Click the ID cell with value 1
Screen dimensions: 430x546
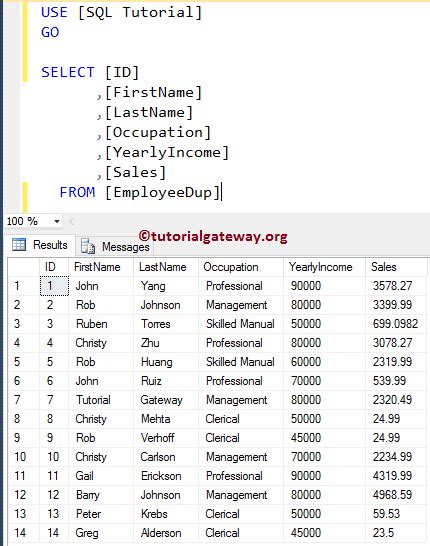pos(54,286)
